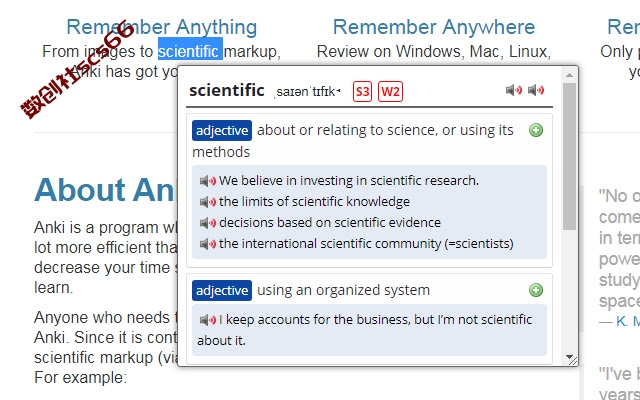
Task: Click the resize grip at popup corner
Action: pos(573,361)
